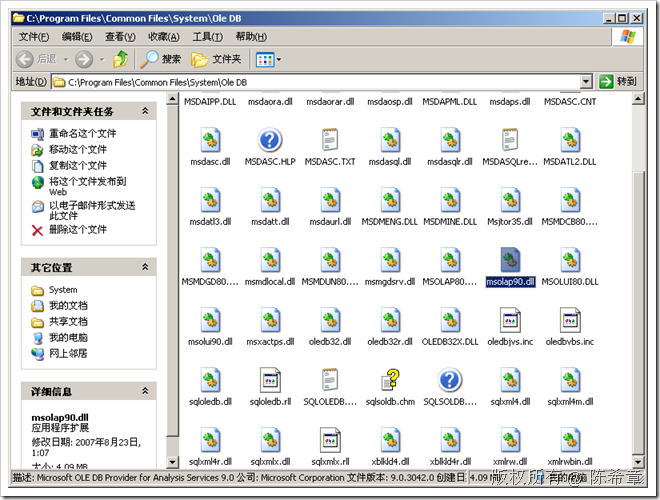Open the MSDASC.HLP help file icon
This screenshot has width=660, height=500.
pyautogui.click(x=270, y=140)
